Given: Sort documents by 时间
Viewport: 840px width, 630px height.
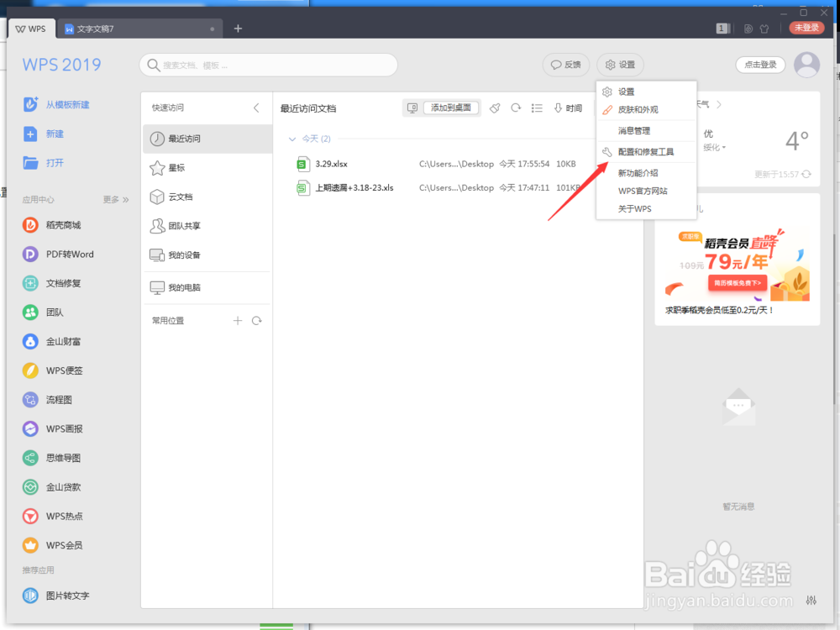Looking at the screenshot, I should pos(568,108).
